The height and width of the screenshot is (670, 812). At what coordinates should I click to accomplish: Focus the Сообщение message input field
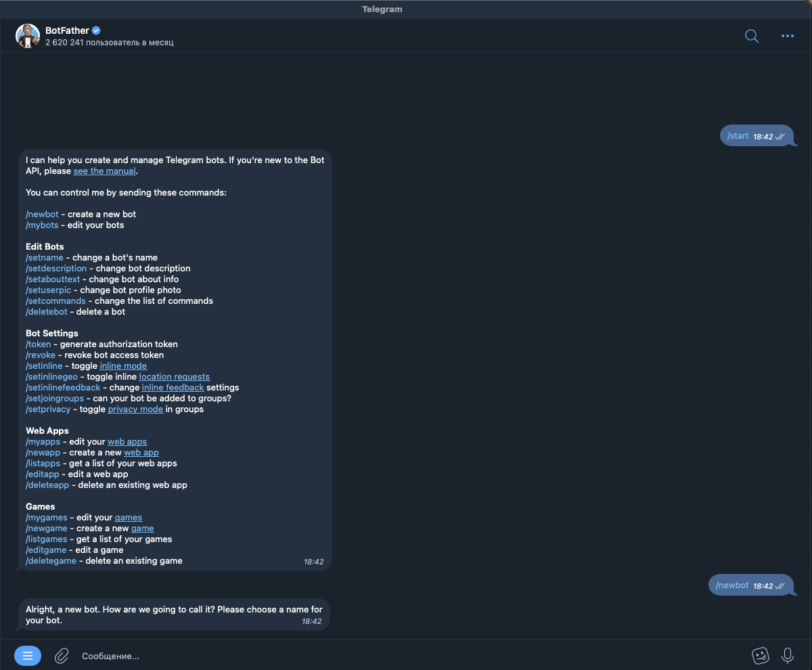click(x=406, y=656)
